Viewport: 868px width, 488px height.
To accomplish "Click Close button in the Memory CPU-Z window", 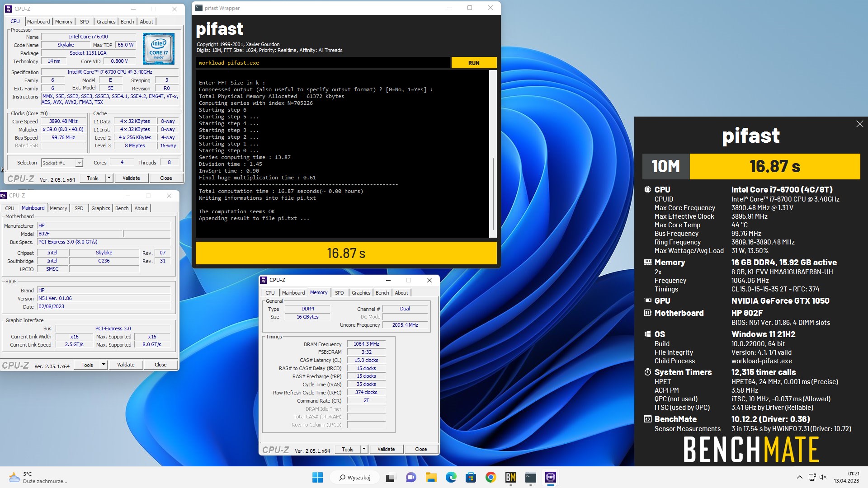I will (421, 449).
